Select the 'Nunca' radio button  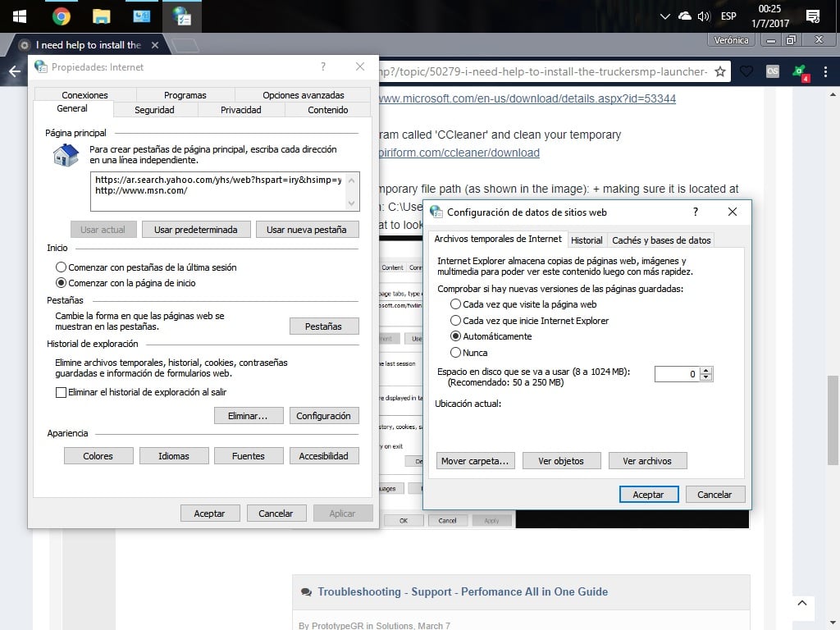click(457, 352)
